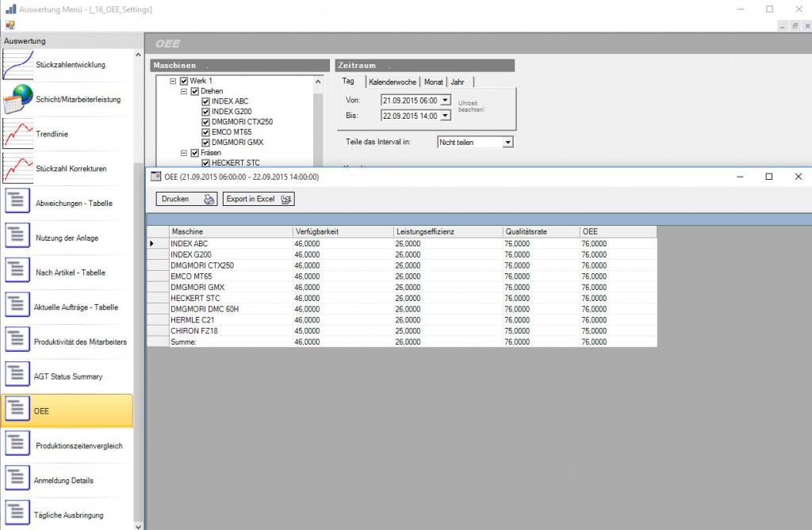
Task: Open the Stückzahlentwicklung chart icon
Action: (17, 65)
